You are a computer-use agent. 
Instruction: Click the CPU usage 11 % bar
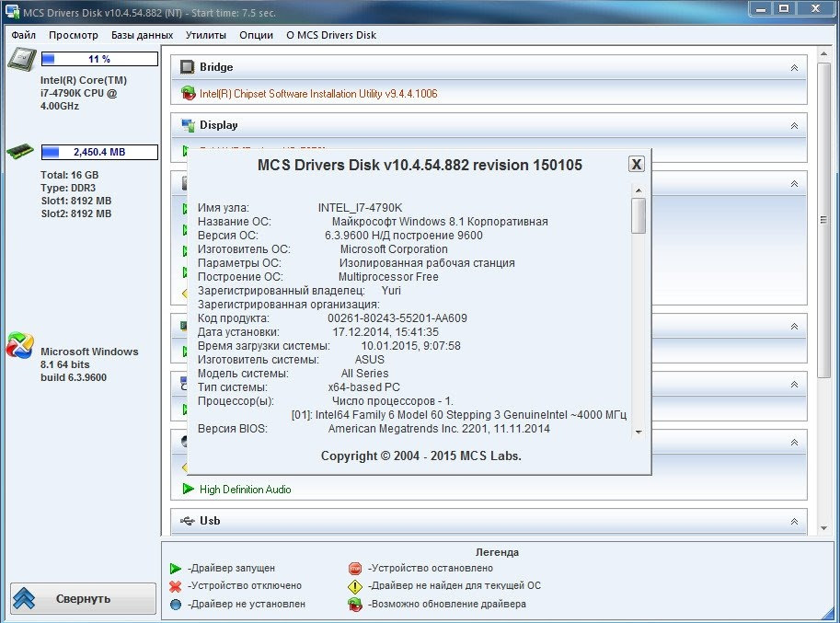click(x=99, y=59)
